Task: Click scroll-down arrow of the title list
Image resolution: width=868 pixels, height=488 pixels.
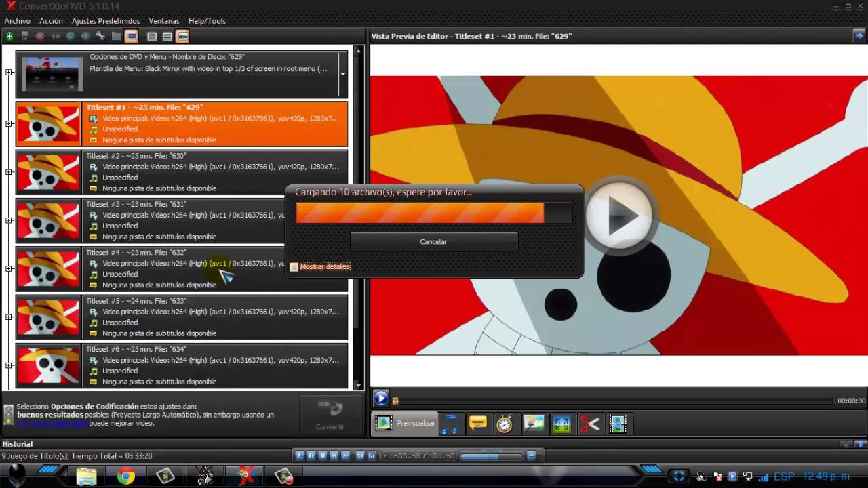Action: point(358,386)
